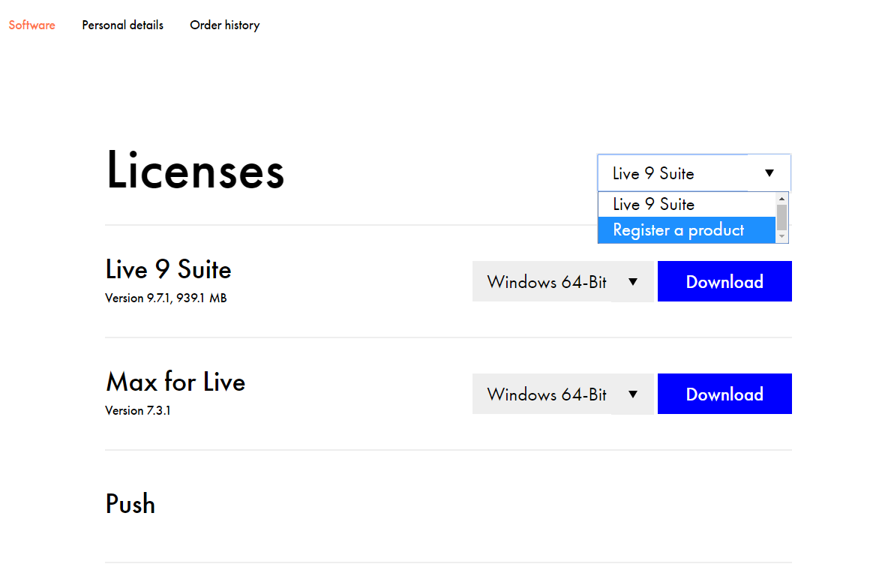
Task: Click Version 9.7.1, 939.1 MB text
Action: tap(166, 298)
